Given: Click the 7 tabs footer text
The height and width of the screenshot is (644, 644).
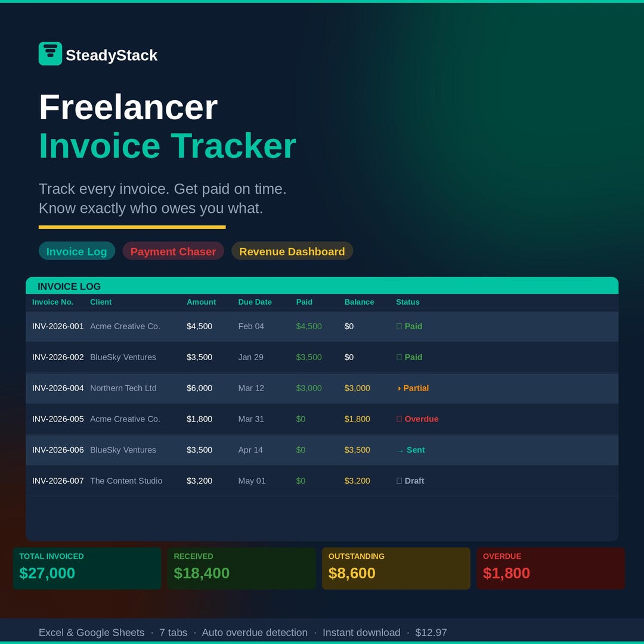Looking at the screenshot, I should pyautogui.click(x=174, y=632).
